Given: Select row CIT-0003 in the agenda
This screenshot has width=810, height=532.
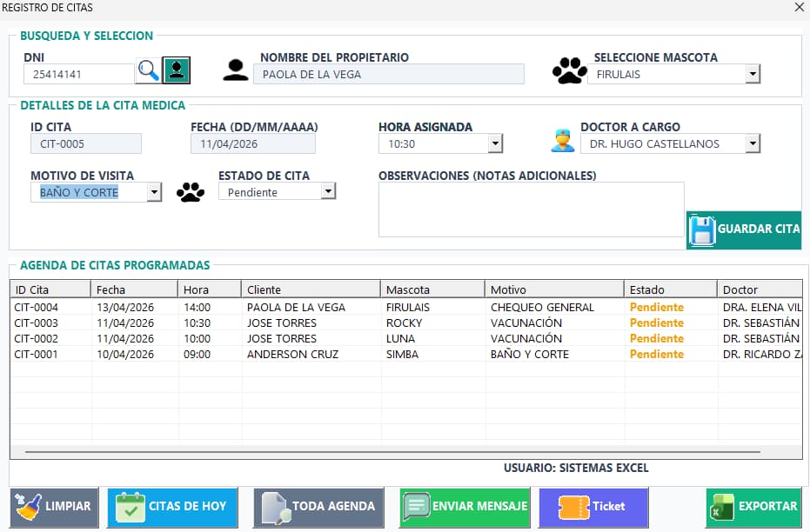Looking at the screenshot, I should point(406,323).
